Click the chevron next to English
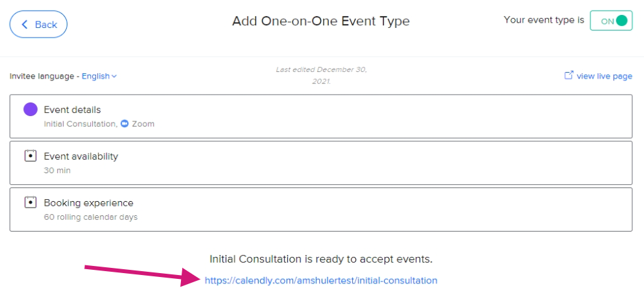 [x=114, y=76]
